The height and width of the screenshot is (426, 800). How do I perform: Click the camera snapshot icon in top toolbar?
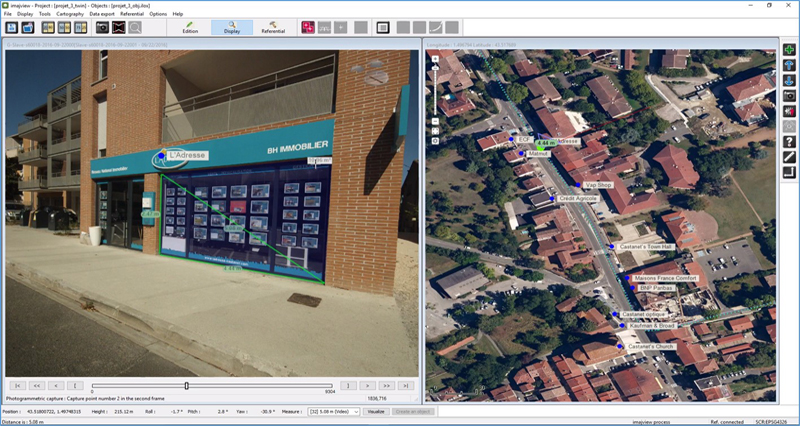click(103, 28)
